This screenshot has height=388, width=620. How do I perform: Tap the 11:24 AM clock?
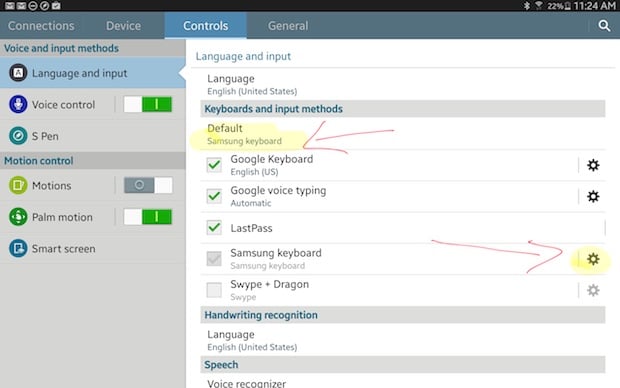[594, 6]
